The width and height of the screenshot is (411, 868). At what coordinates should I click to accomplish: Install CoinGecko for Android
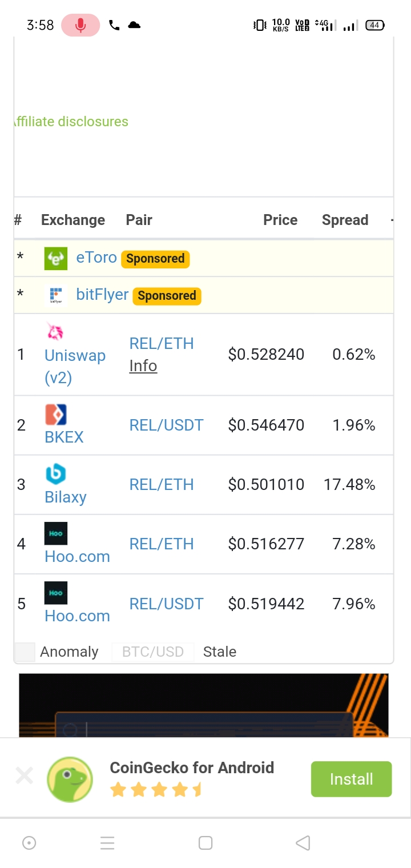[351, 779]
